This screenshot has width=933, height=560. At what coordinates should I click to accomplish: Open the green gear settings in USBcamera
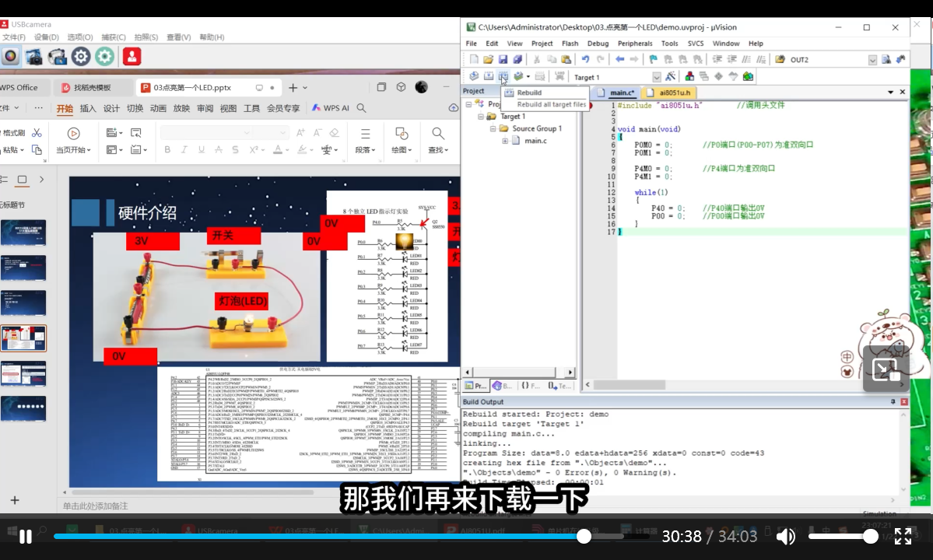click(105, 57)
